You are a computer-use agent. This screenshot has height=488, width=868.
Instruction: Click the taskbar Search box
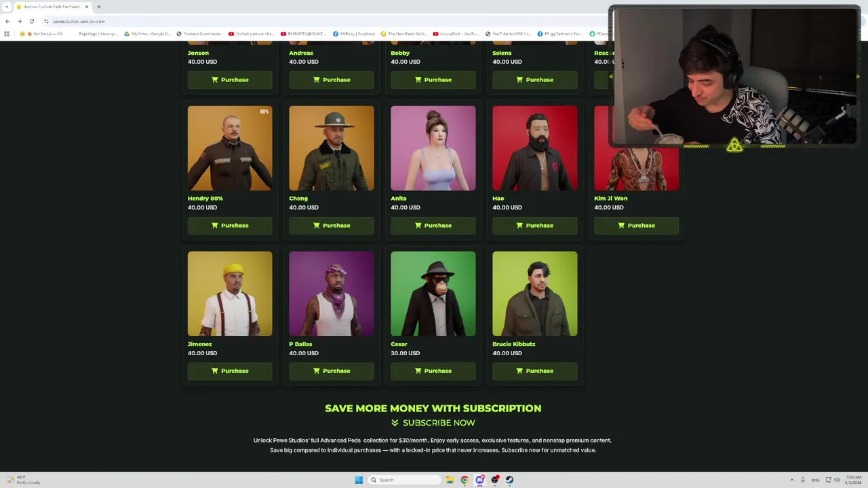(x=404, y=480)
